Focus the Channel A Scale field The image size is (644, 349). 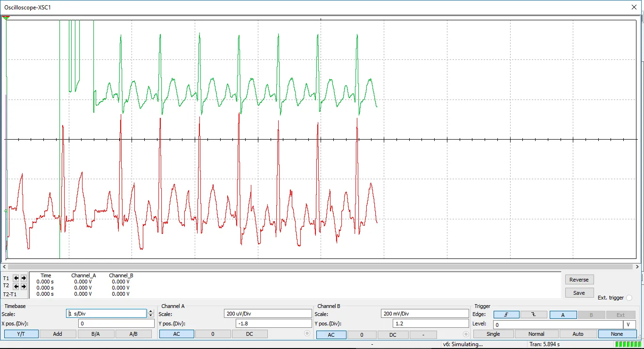[x=268, y=314]
